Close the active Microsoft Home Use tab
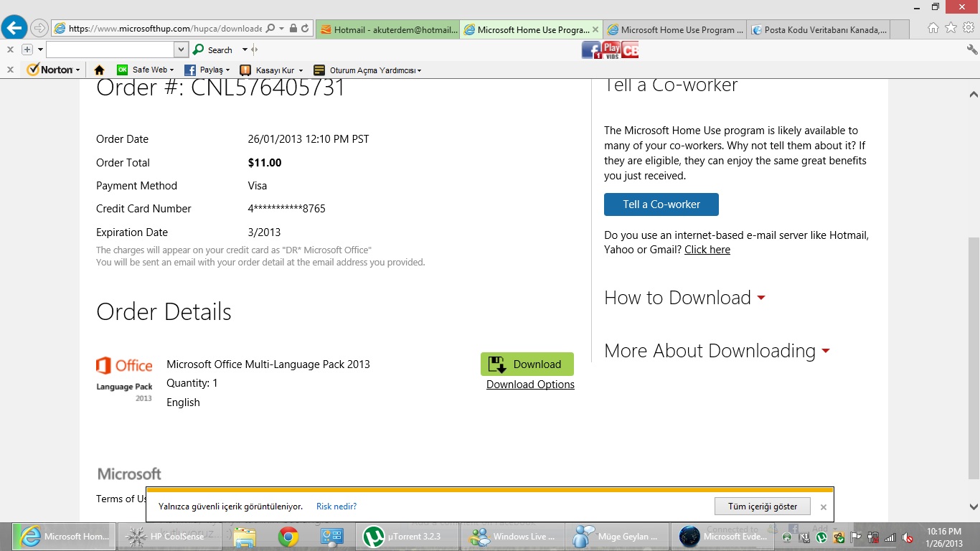980x551 pixels. [x=595, y=29]
